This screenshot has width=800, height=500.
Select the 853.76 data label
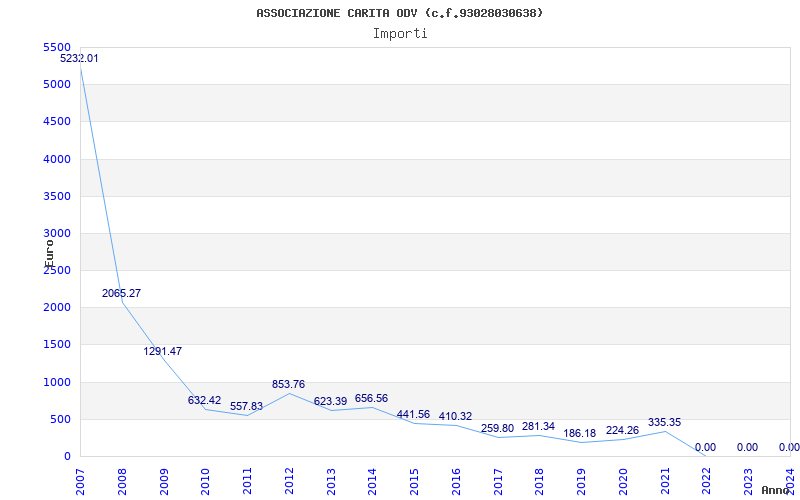tap(288, 384)
